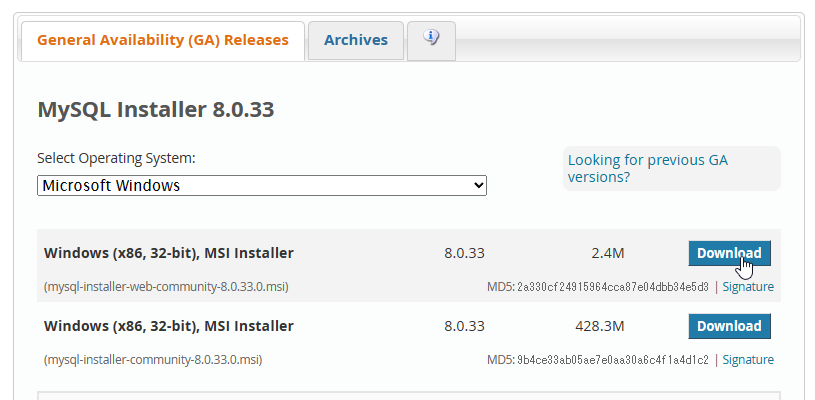Select MD5 hash starting with 9b4ce33
This screenshot has height=400, width=815.
pos(613,359)
